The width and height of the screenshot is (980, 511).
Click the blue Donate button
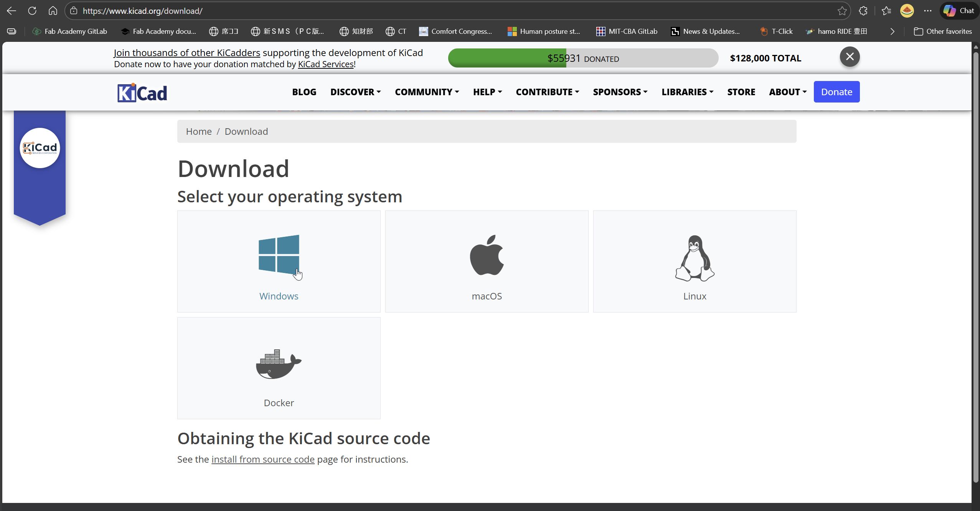click(836, 91)
